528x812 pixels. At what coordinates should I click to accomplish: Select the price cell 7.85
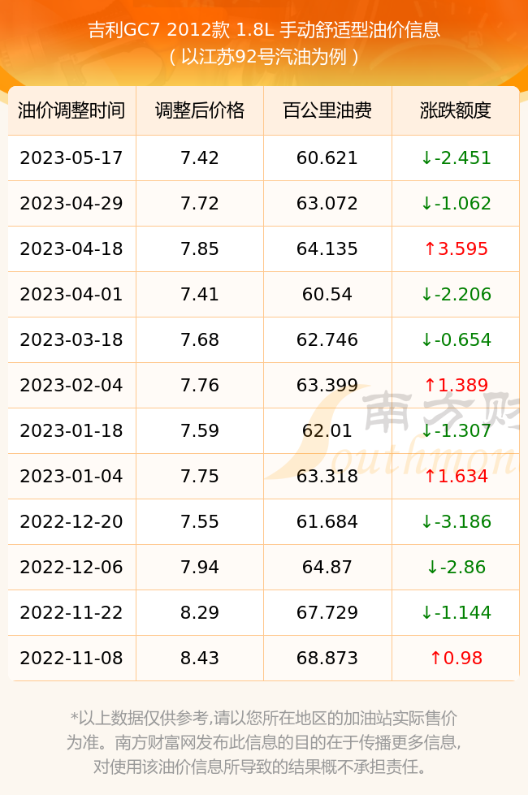200,249
